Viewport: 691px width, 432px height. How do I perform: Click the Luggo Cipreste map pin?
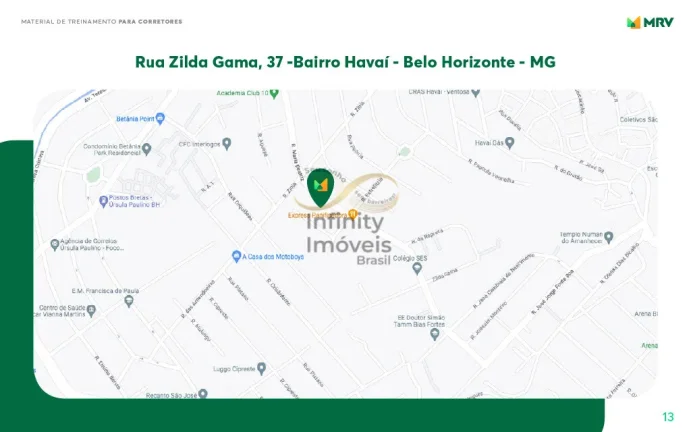click(261, 369)
